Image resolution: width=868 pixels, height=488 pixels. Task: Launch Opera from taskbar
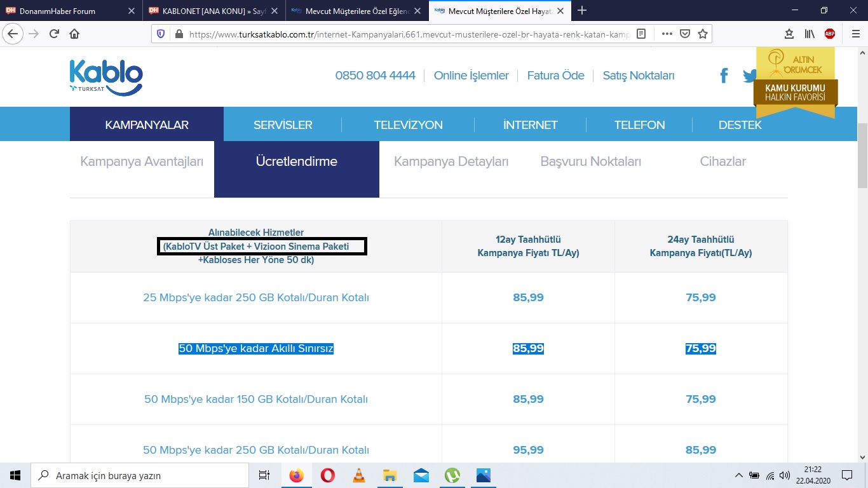coord(327,475)
